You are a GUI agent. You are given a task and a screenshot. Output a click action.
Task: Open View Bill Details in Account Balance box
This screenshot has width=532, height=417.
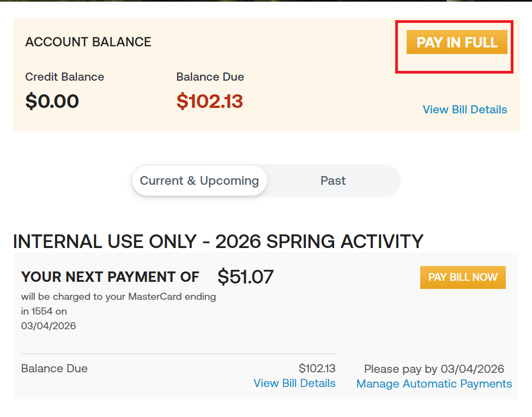[x=464, y=110]
